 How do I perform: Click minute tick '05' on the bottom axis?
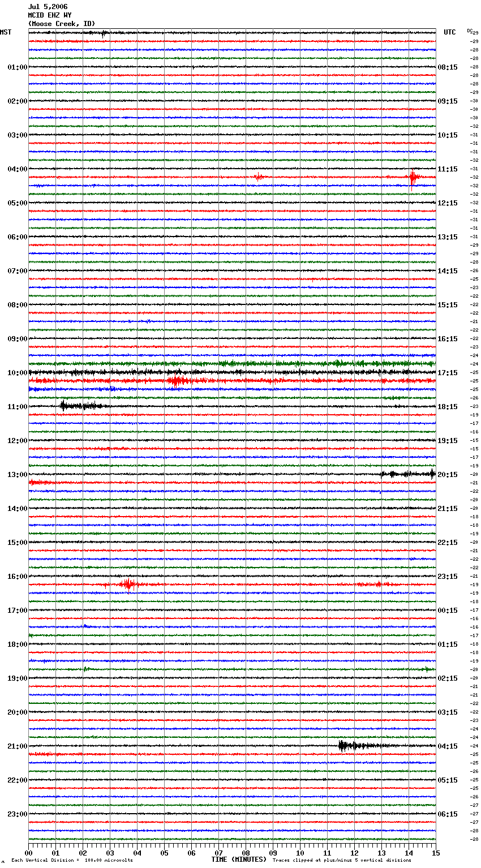[x=164, y=853]
